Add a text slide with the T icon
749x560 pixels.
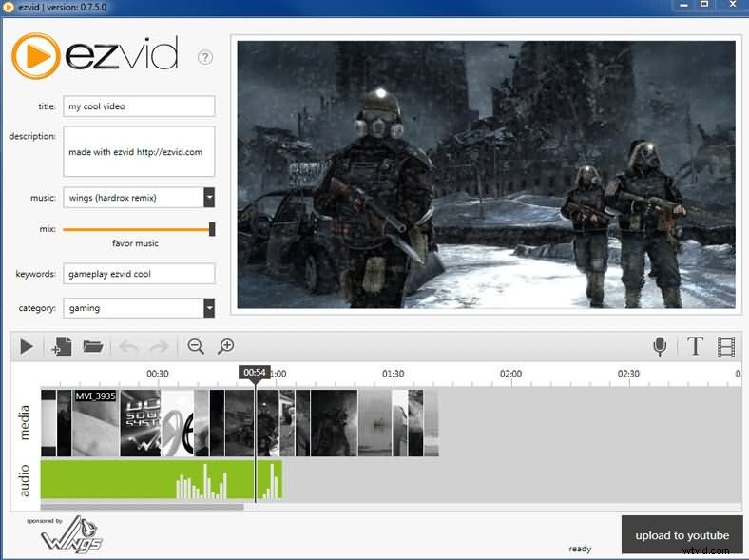coord(695,347)
